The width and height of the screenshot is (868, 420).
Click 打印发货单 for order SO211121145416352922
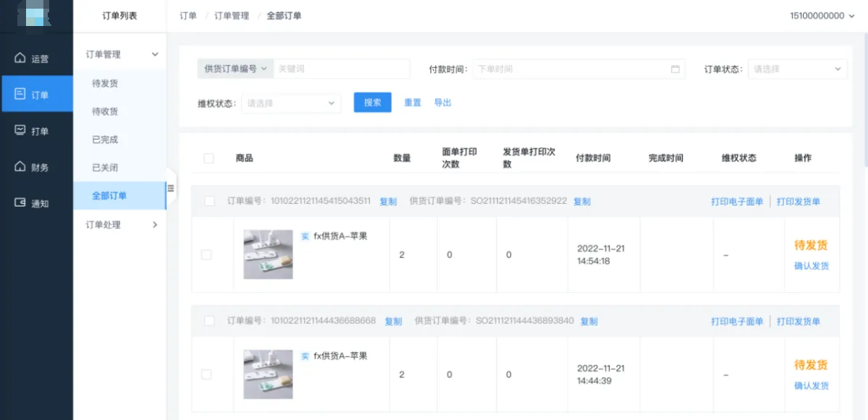[x=799, y=202]
